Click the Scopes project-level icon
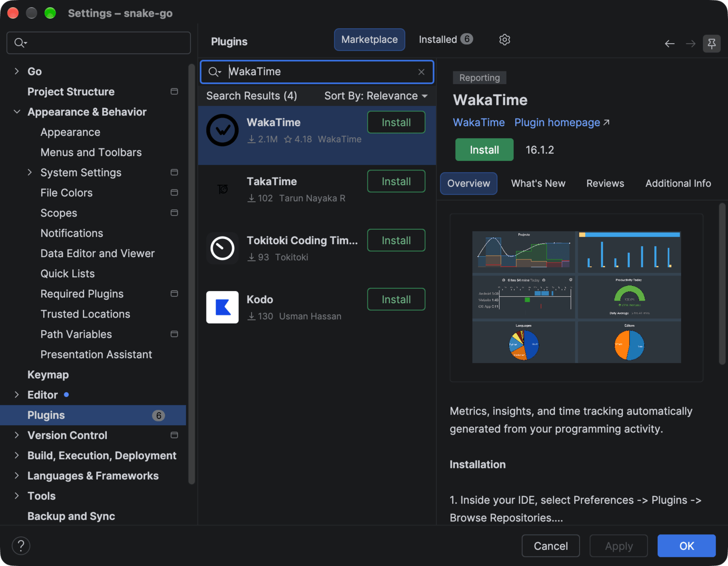728x566 pixels. click(174, 213)
